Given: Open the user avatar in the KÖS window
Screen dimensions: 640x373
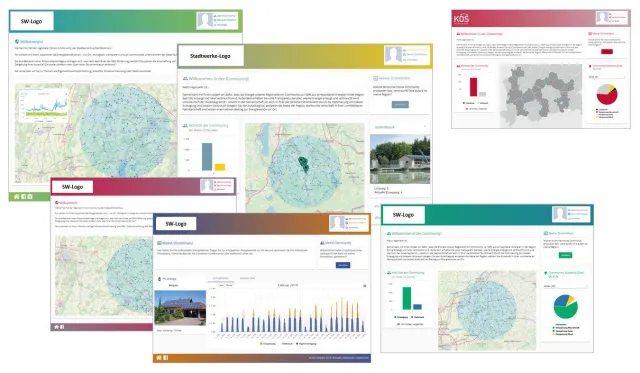Looking at the screenshot, I should click(602, 18).
